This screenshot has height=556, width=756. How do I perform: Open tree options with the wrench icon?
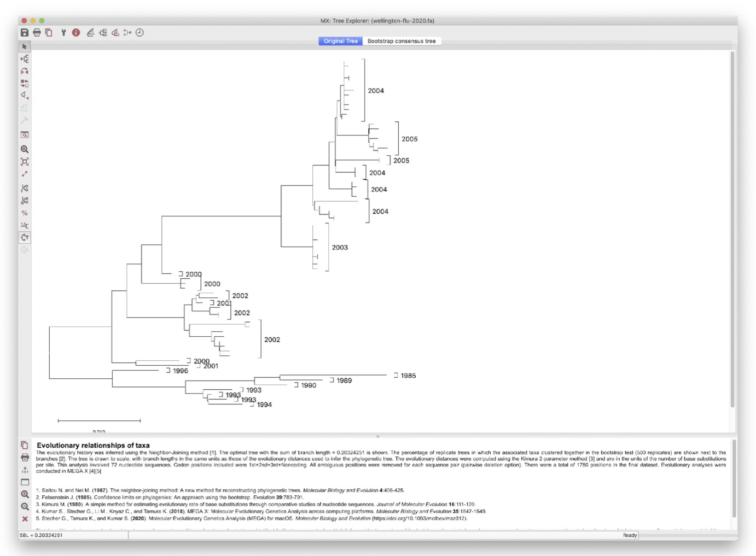click(x=63, y=33)
